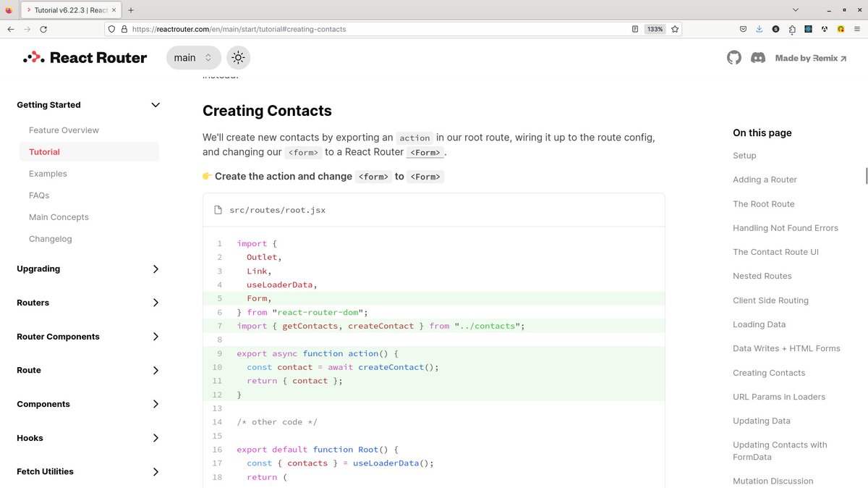Jump to Data Writes + HTML Forms
Screen dimensions: 868x488
coord(786,348)
